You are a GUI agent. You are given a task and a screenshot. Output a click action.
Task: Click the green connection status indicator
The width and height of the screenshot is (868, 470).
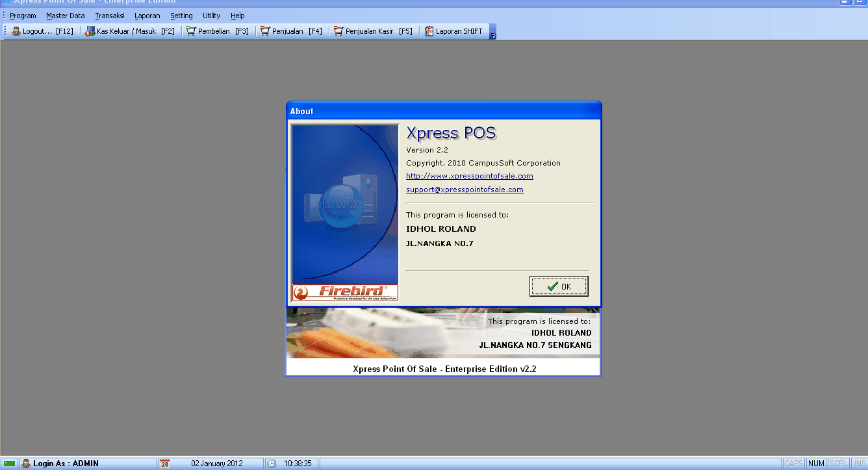point(10,464)
